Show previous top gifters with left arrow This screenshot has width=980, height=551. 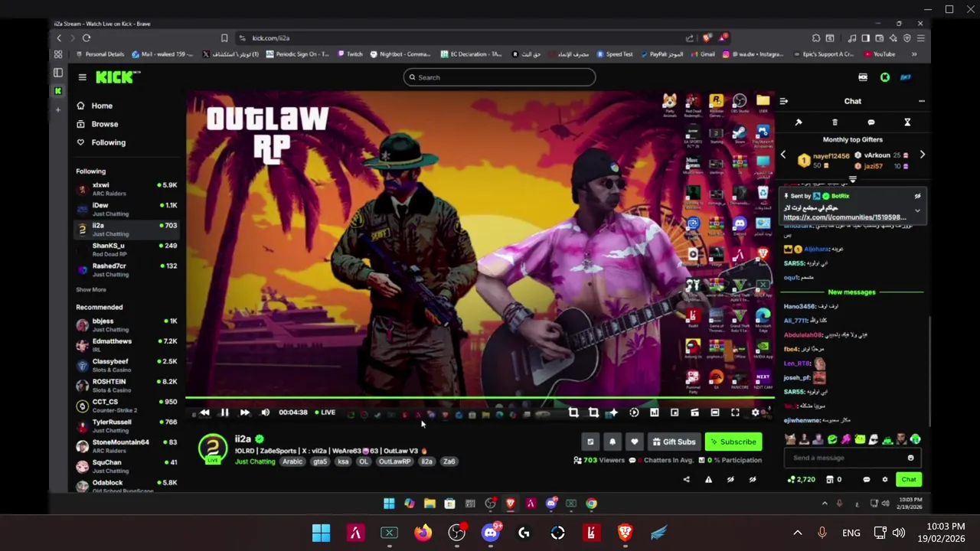pyautogui.click(x=782, y=155)
